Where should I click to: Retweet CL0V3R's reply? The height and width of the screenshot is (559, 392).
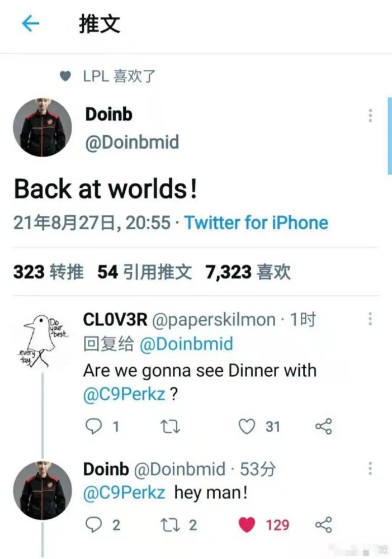click(x=170, y=427)
